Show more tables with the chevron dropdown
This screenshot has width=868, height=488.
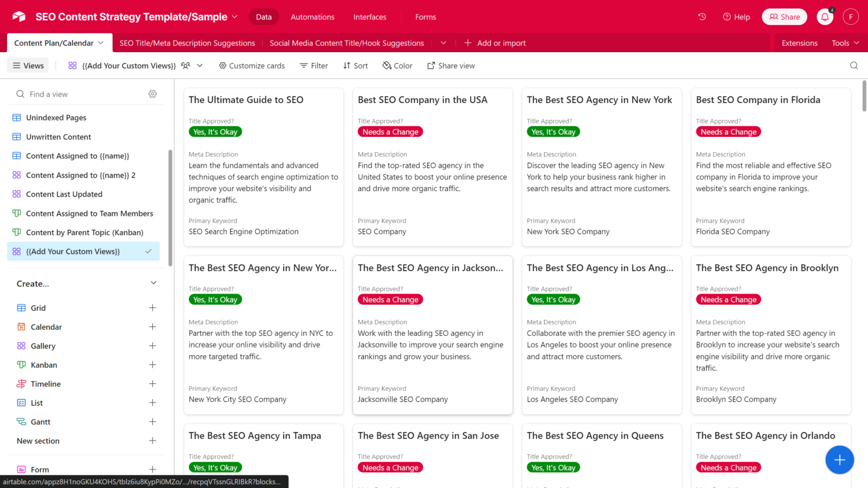[x=443, y=43]
